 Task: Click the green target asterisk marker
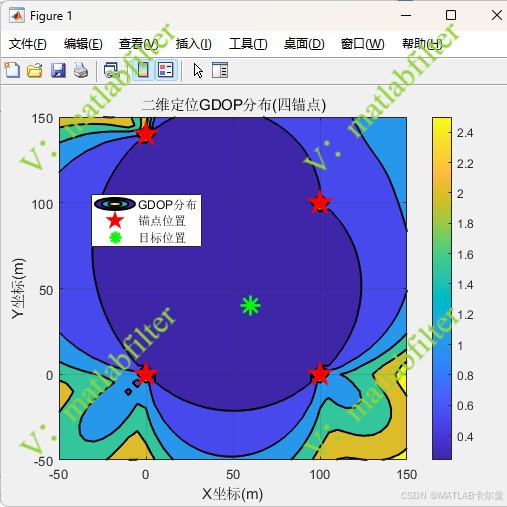(250, 305)
